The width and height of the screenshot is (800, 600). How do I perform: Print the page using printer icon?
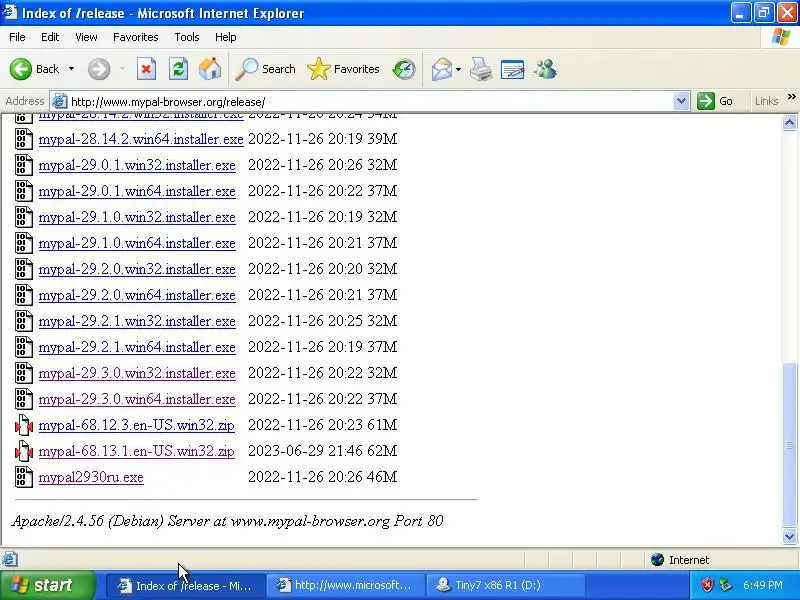[x=481, y=69]
